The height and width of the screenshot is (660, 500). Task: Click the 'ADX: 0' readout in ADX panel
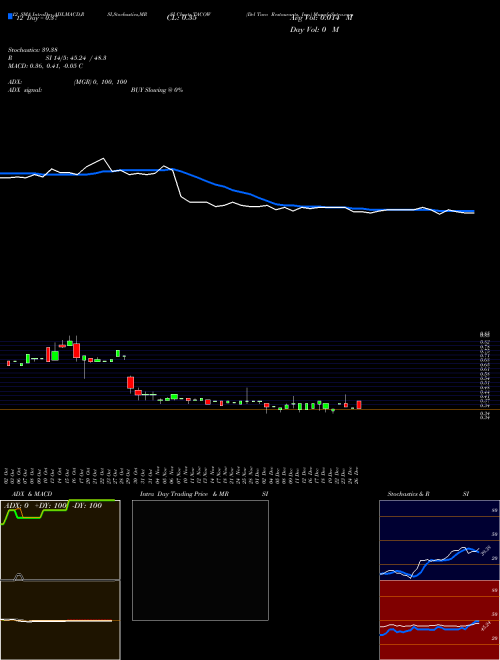(16, 506)
